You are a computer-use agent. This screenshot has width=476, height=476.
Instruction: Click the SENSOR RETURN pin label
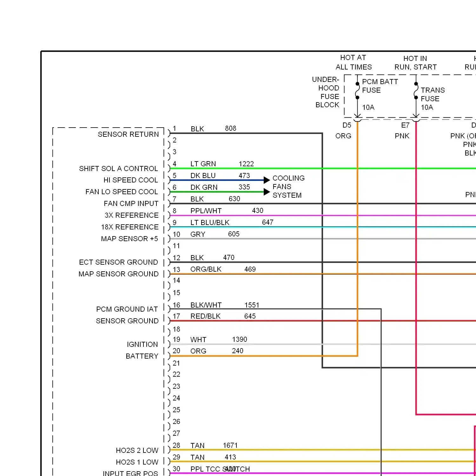pyautogui.click(x=128, y=134)
